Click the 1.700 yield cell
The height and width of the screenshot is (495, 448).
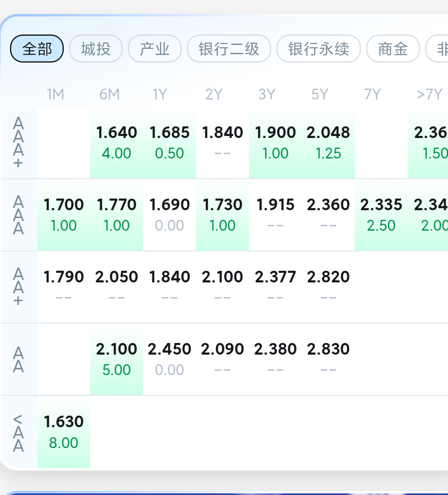(64, 215)
